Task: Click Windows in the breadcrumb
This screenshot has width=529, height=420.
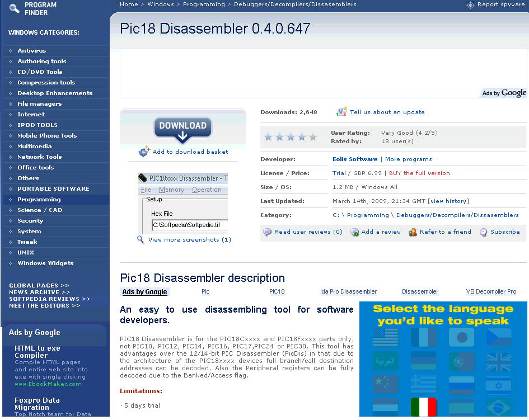Action: 161,4
